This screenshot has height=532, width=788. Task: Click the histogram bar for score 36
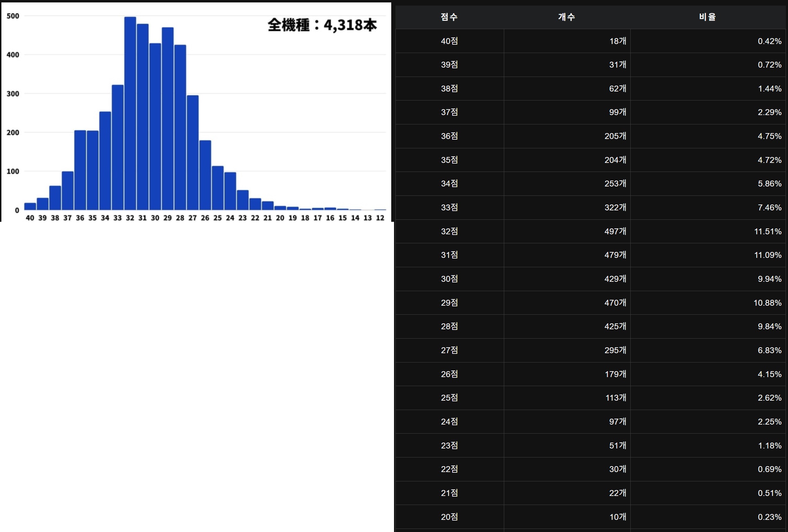80,171
